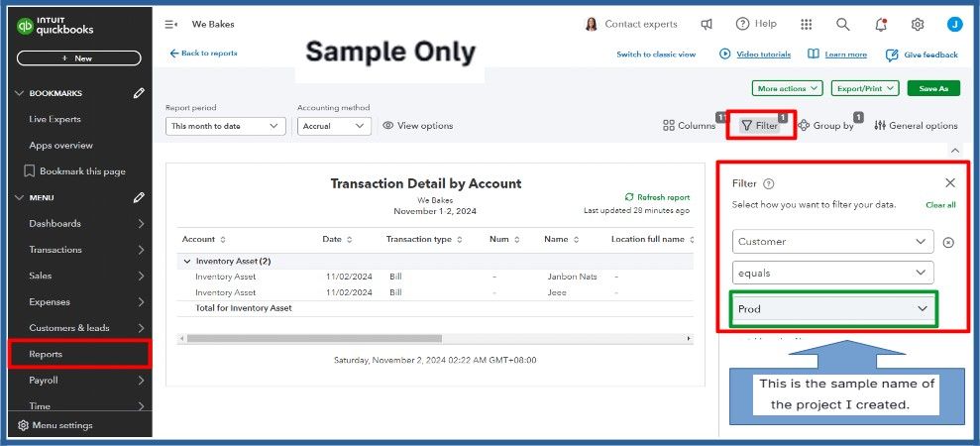This screenshot has width=980, height=446.
Task: Click the QuickBooks logo
Action: [x=55, y=26]
